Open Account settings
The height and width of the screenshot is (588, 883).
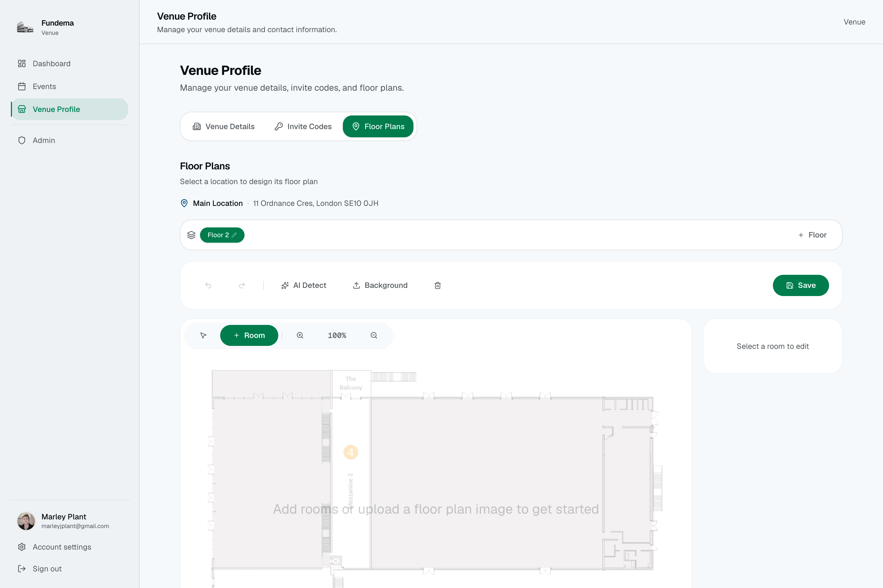coord(55,547)
